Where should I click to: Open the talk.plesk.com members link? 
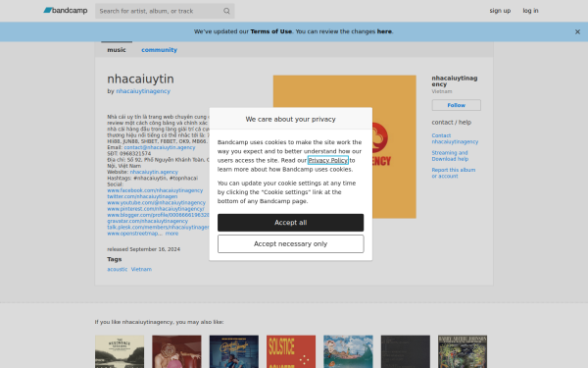point(158,228)
